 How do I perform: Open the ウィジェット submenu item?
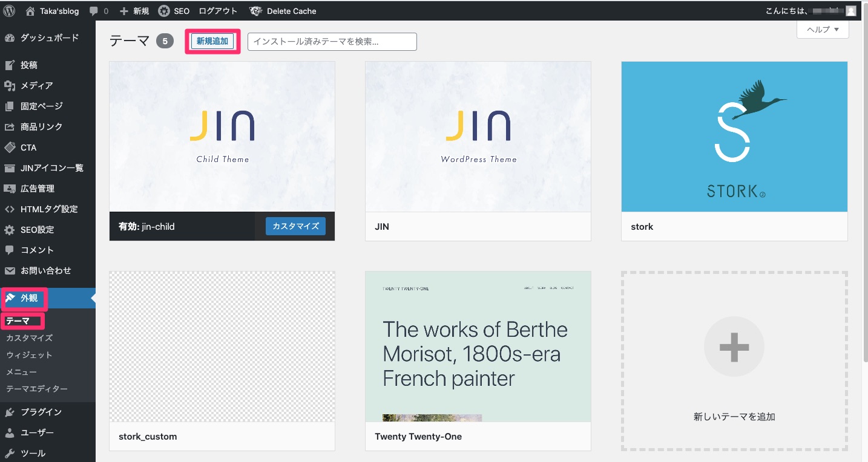[x=29, y=355]
